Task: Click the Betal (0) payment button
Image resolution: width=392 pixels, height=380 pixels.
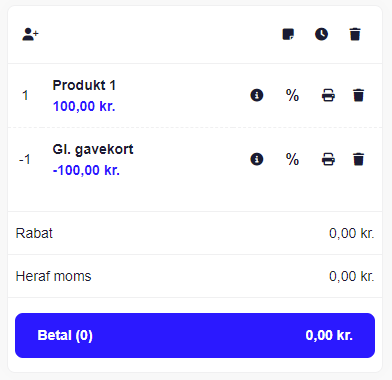Action: pos(195,335)
